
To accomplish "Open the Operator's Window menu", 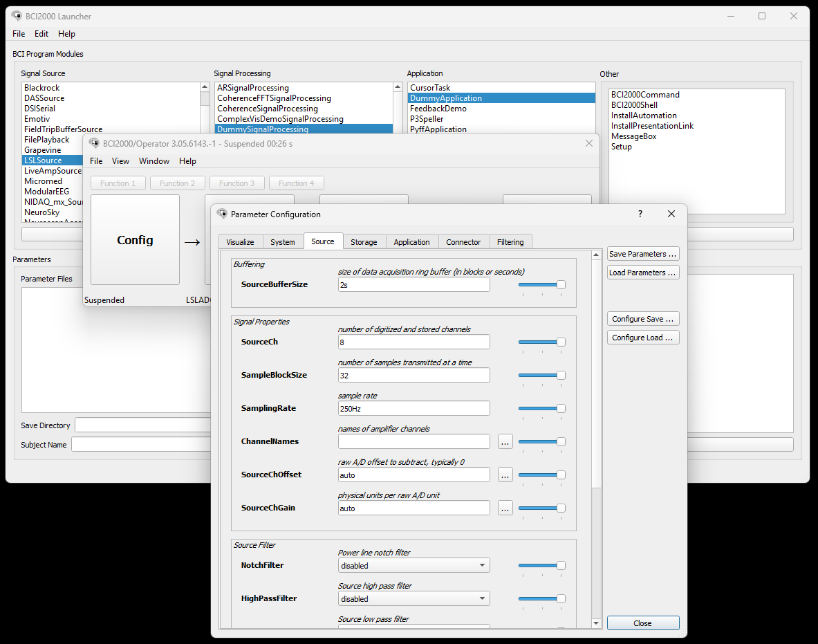I will tap(154, 161).
